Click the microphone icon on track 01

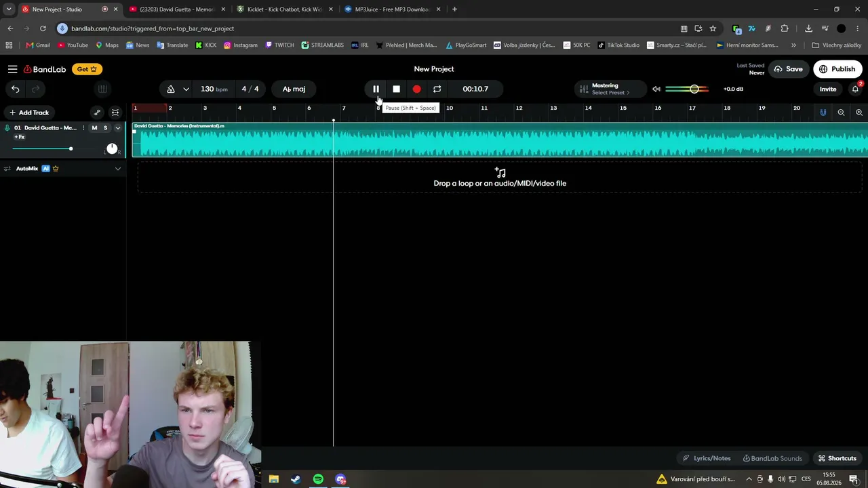(x=7, y=128)
